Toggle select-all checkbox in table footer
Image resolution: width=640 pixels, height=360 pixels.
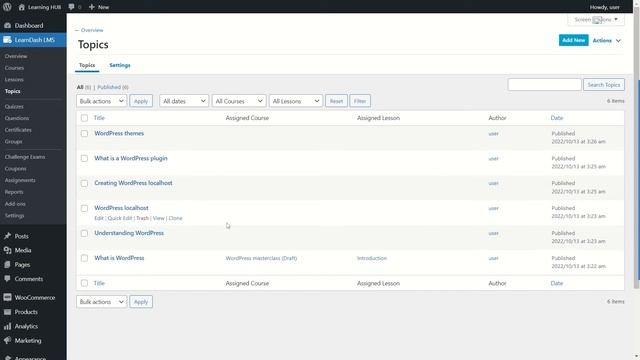[84, 283]
